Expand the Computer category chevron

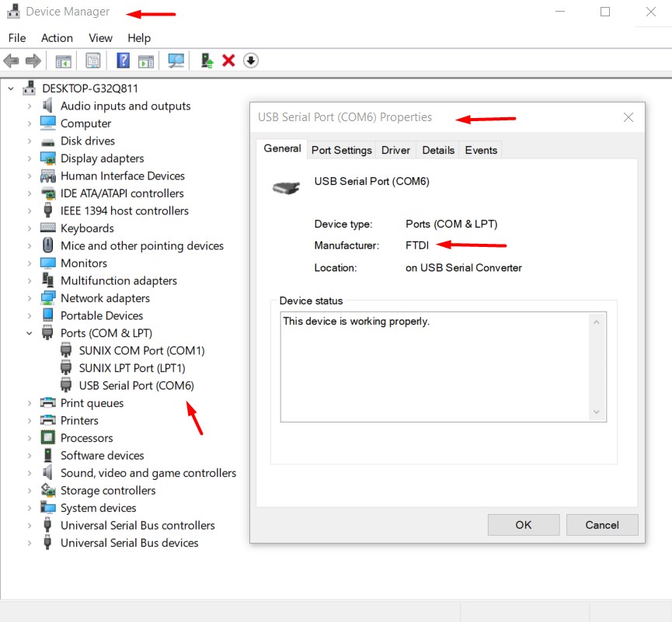pos(30,123)
